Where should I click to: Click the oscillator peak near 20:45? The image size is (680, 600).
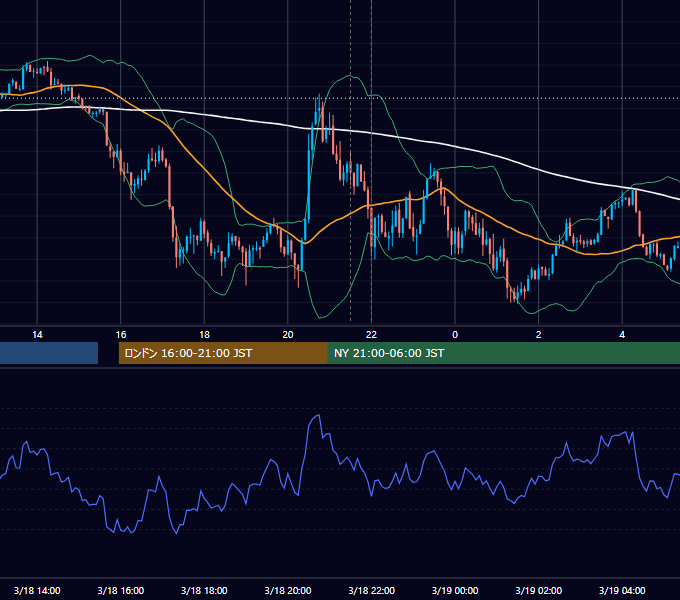(318, 416)
